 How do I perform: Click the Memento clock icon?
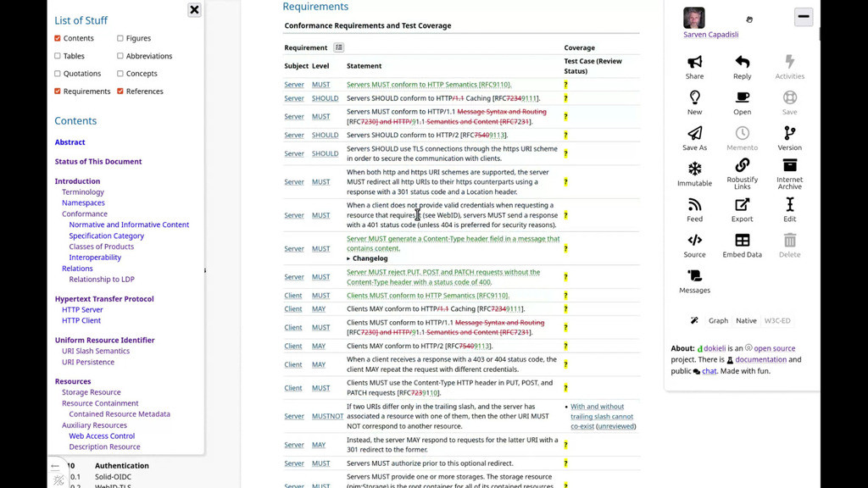[x=742, y=133]
